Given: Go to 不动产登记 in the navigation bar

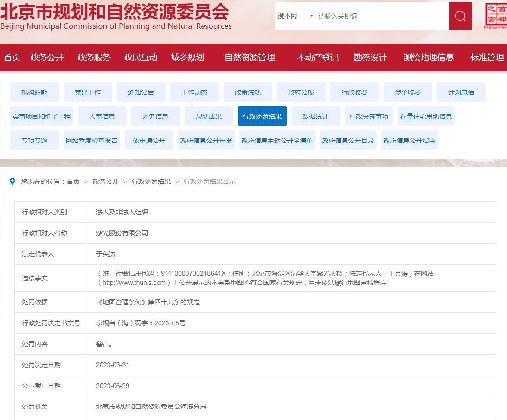Looking at the screenshot, I should tap(317, 58).
